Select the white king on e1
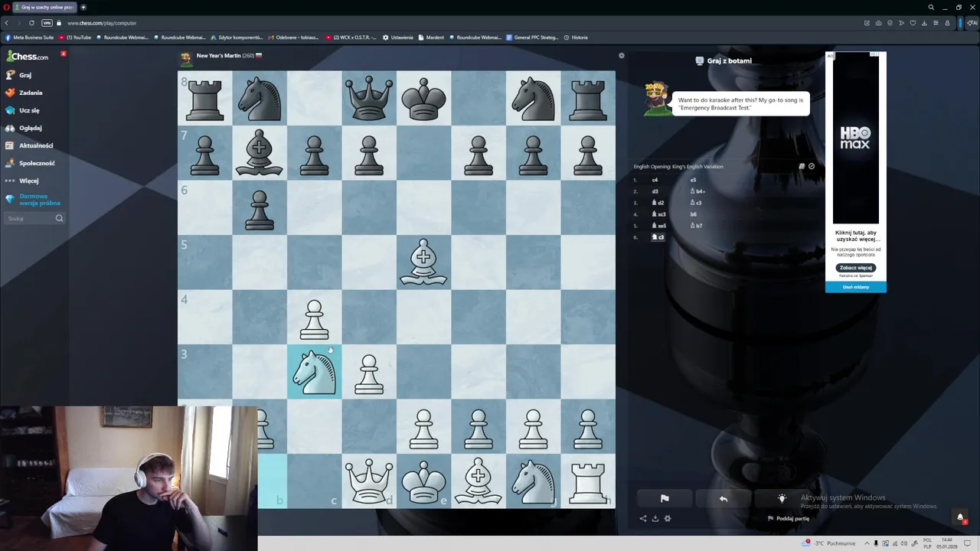 [423, 481]
